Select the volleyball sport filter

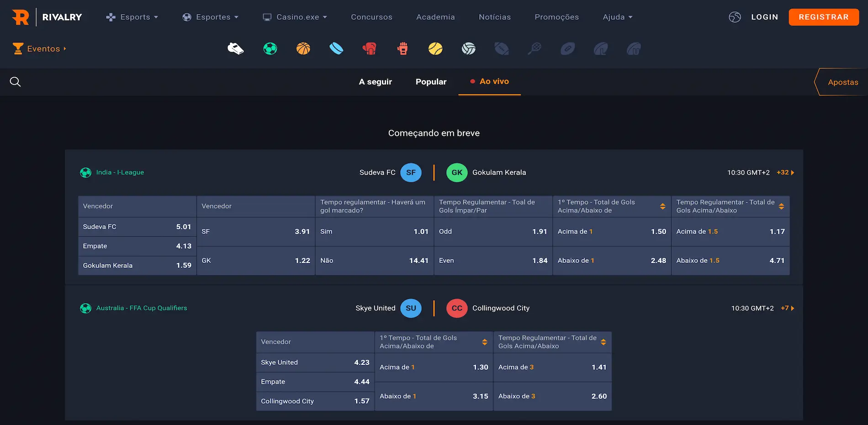pos(468,48)
